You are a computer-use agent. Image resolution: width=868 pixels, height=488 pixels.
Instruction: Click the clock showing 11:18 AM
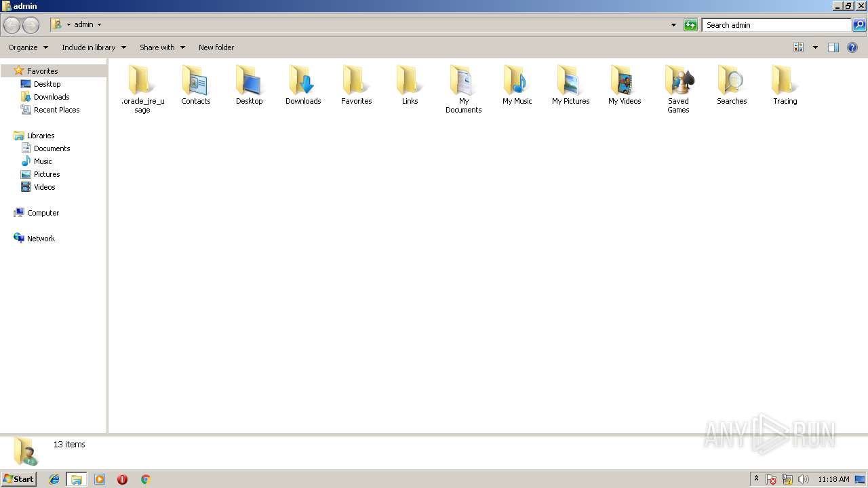(833, 479)
